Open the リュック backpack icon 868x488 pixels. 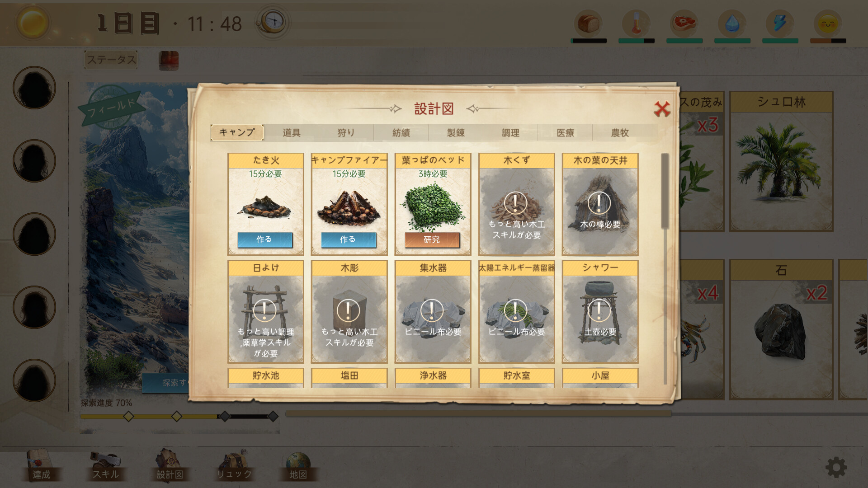click(234, 465)
